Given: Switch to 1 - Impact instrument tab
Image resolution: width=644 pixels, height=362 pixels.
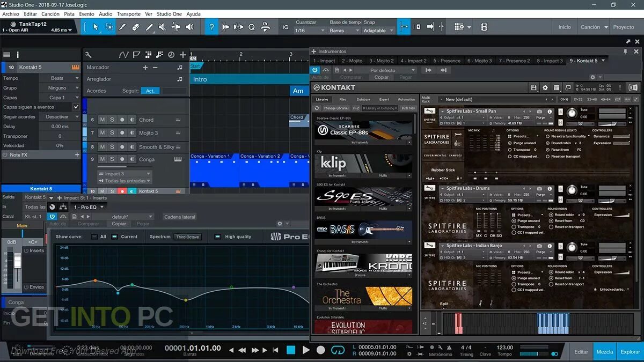Looking at the screenshot, I should [324, 61].
